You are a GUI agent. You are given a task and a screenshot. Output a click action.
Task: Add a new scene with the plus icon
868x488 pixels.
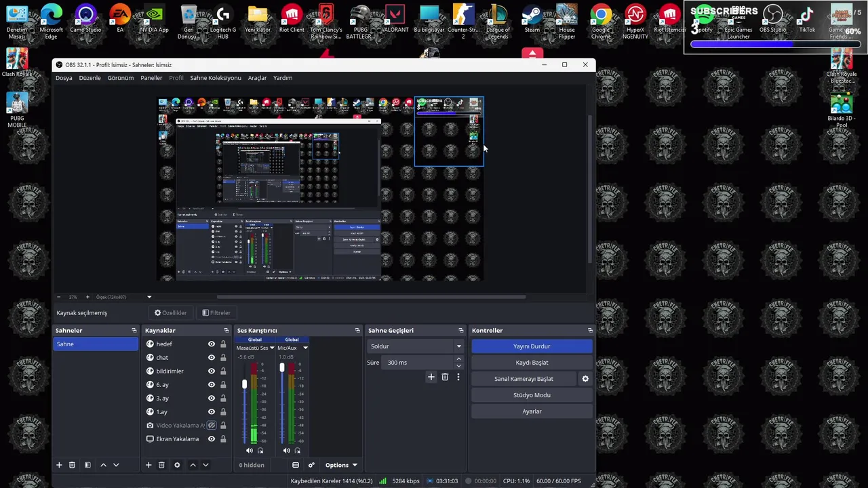59,465
